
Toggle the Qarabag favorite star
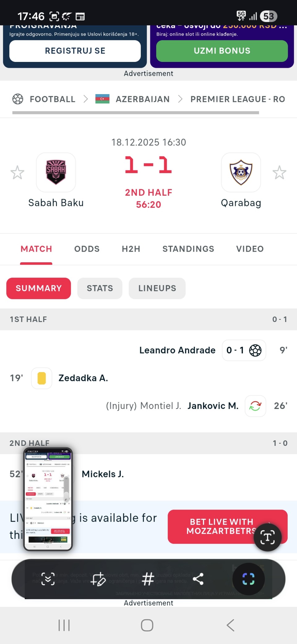coord(279,172)
